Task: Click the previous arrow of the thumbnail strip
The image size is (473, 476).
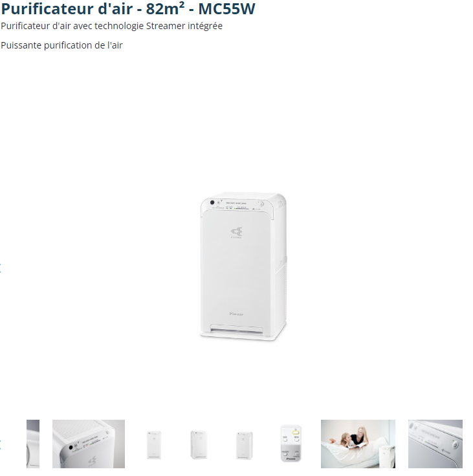Action: (1, 444)
